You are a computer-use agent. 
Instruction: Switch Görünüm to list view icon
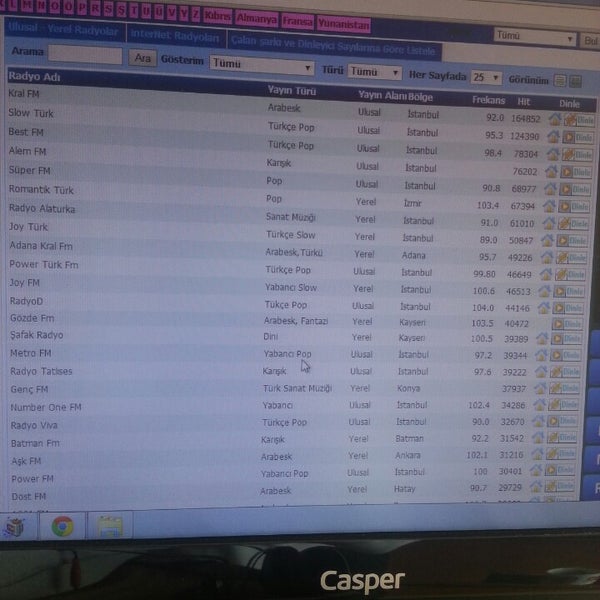click(560, 81)
